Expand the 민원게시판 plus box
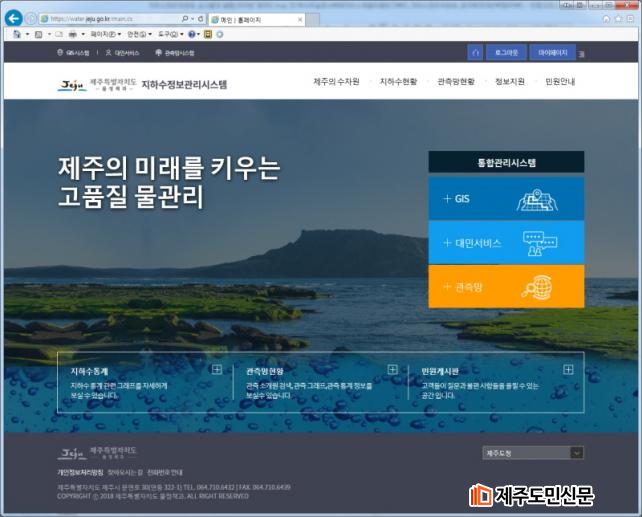The height and width of the screenshot is (517, 642). click(568, 369)
